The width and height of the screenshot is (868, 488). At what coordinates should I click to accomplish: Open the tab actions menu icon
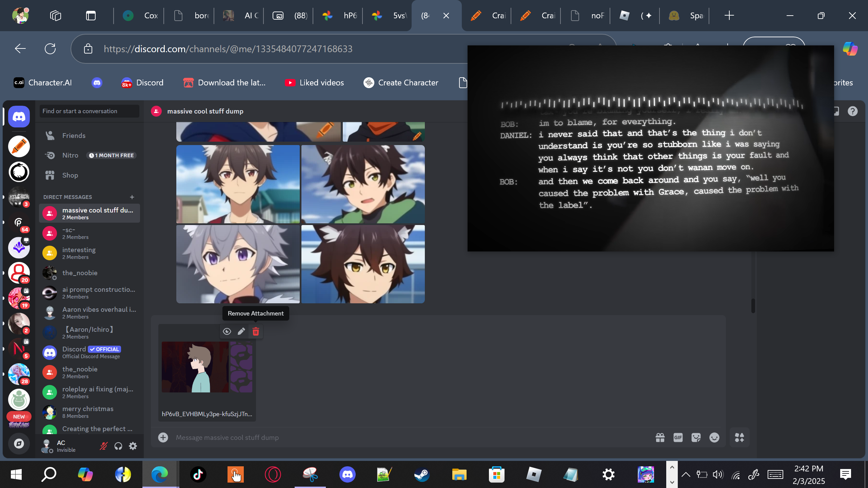pos(91,16)
